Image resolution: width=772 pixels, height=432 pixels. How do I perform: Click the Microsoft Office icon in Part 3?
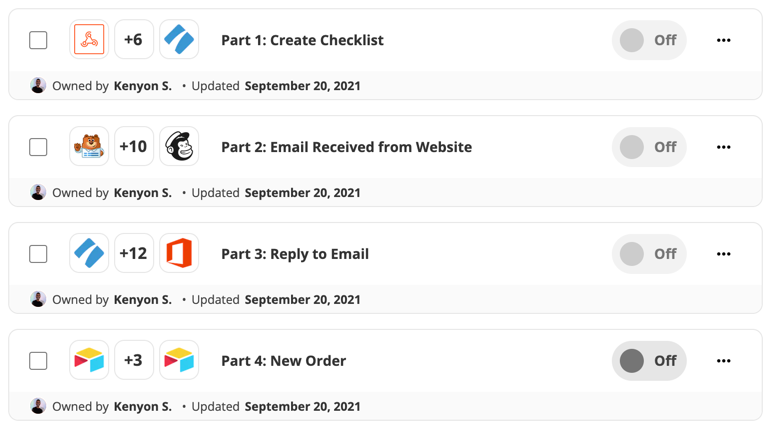click(179, 254)
